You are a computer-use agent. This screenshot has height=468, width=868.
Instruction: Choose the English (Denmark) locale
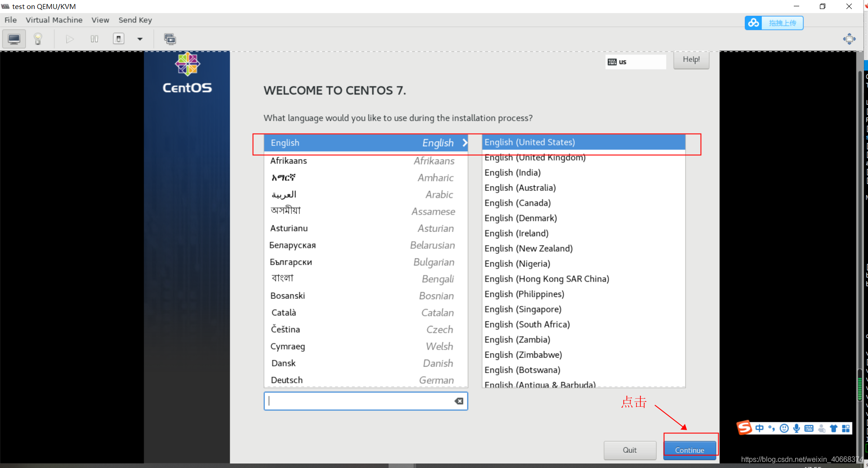tap(584, 218)
